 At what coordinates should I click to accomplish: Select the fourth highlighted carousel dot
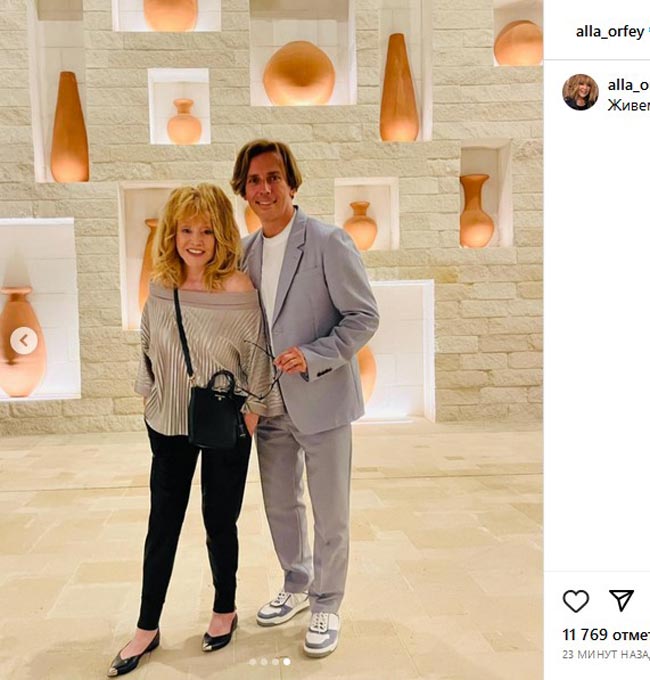click(287, 662)
